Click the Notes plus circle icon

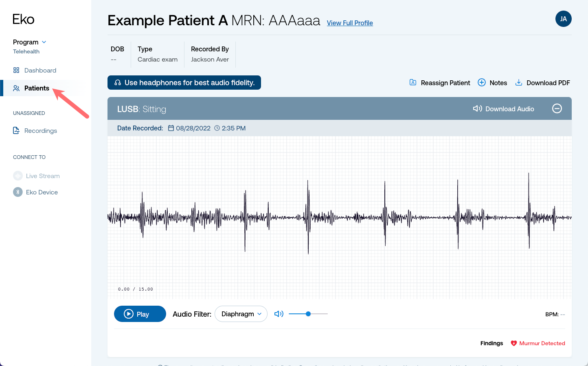482,82
